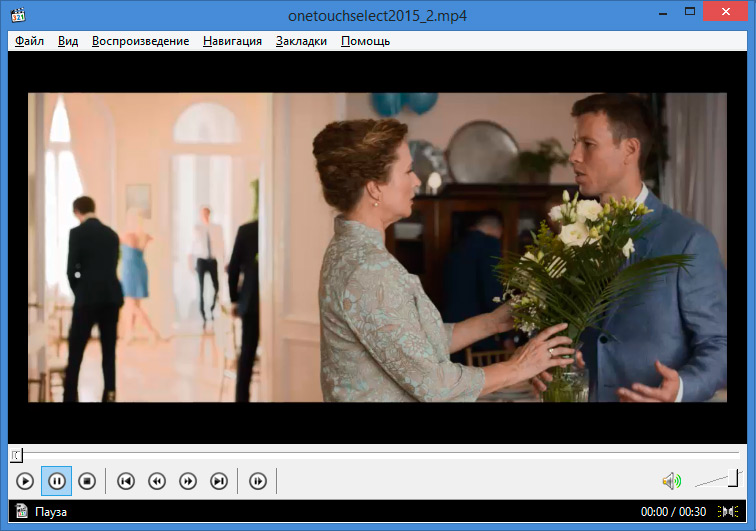Click the audio channel icon in status bar
756x531 pixels.
tap(728, 511)
